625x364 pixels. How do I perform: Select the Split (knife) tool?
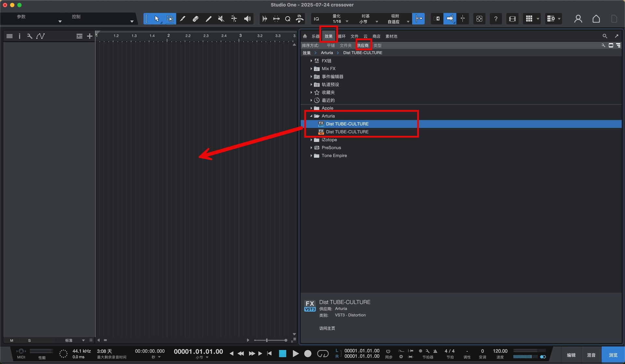pos(183,19)
